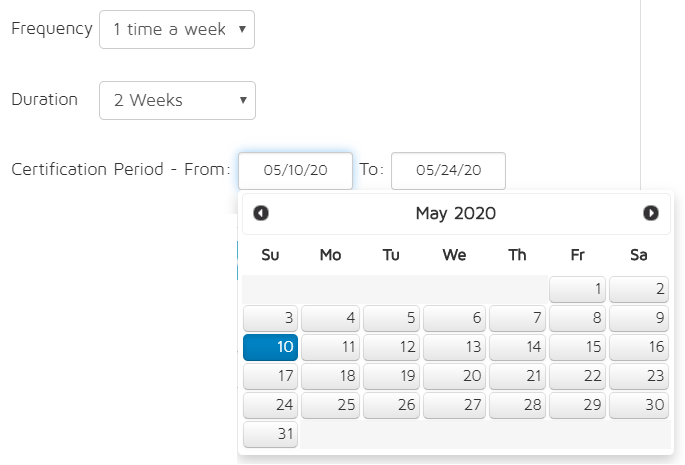Pick Friday May 15
Image resolution: width=685 pixels, height=465 pixels.
578,348
